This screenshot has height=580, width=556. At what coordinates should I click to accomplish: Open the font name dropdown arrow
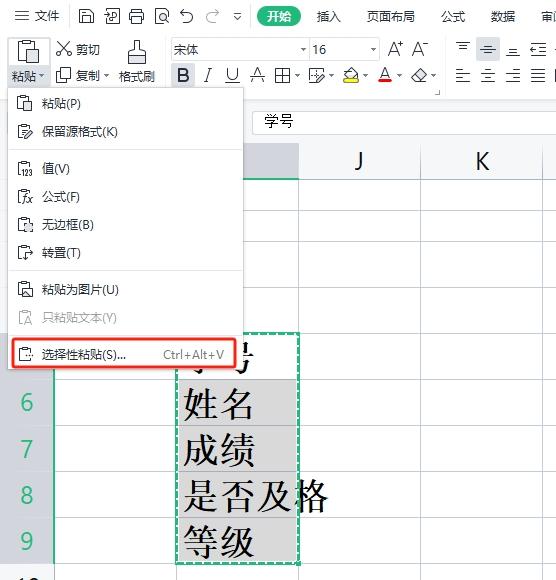click(303, 49)
